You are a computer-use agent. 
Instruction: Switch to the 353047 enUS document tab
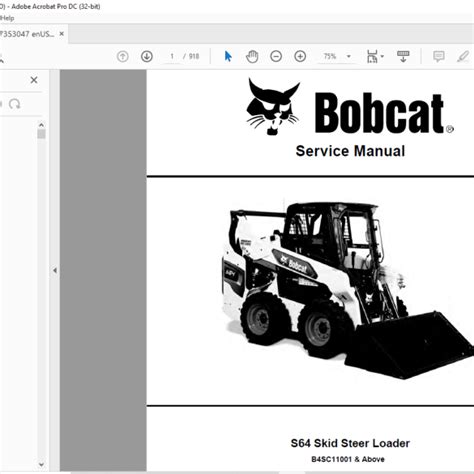[28, 34]
